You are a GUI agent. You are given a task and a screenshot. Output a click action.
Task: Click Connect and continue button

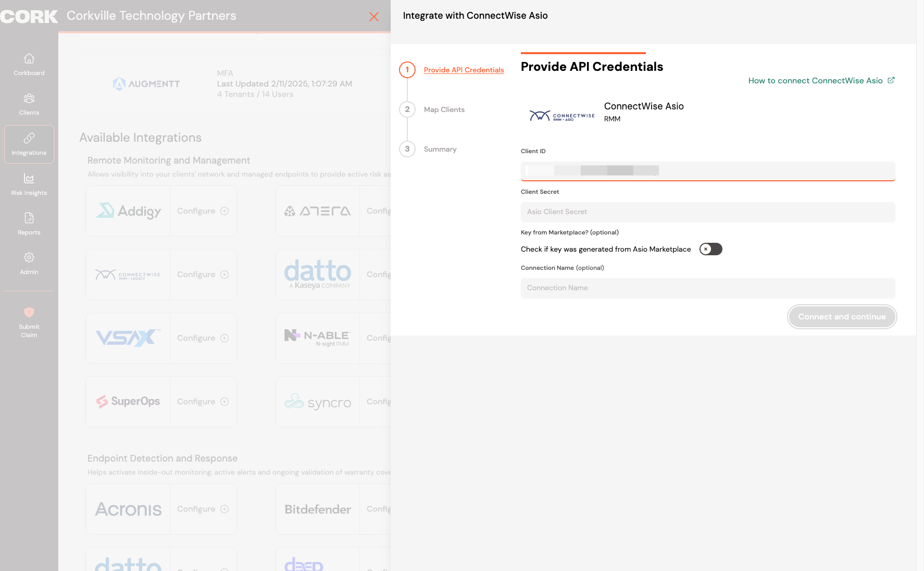[842, 317]
